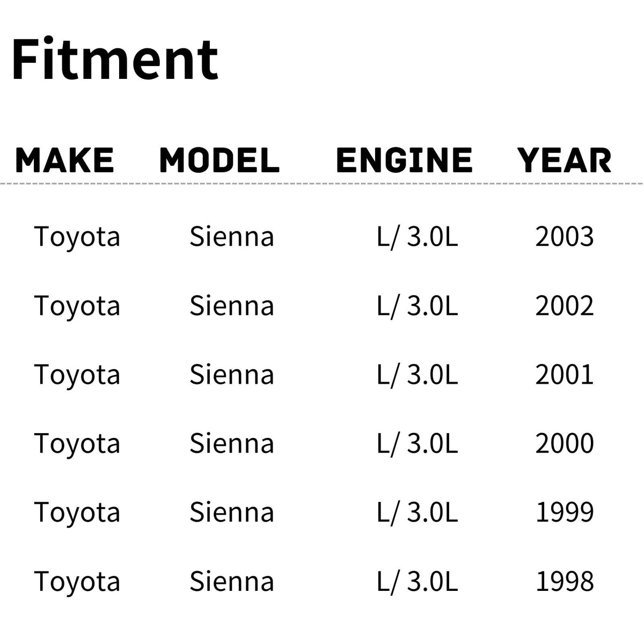This screenshot has width=644, height=644.
Task: Click the YEAR column header
Action: (x=564, y=160)
